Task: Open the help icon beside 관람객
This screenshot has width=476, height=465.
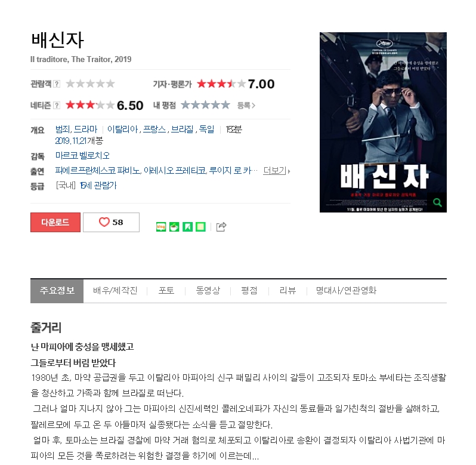Action: point(57,84)
